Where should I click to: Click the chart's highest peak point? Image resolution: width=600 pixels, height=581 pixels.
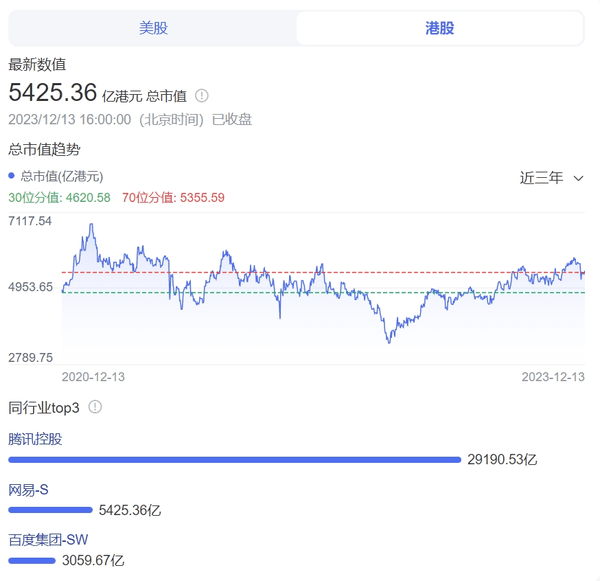coord(91,224)
